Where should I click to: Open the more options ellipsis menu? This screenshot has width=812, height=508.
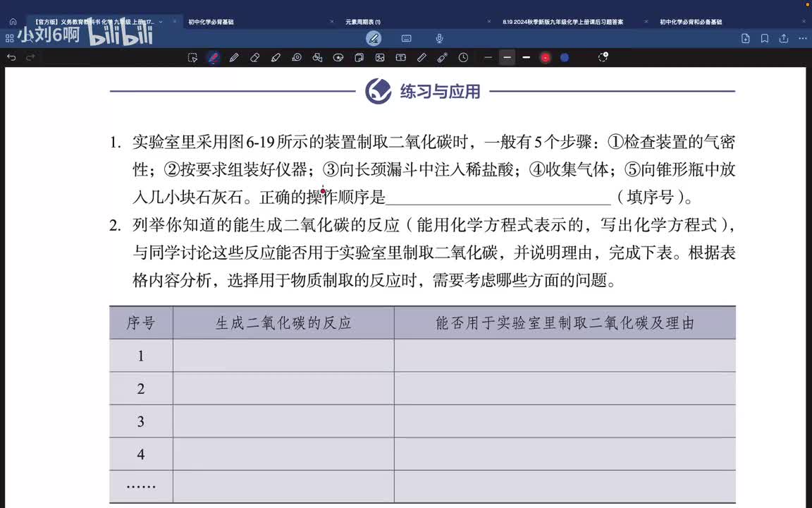[803, 38]
